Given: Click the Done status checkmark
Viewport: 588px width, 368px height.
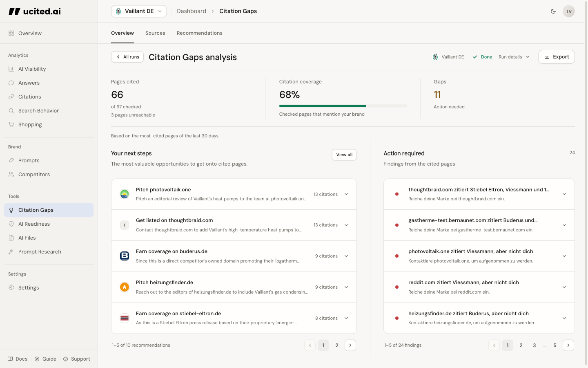Looking at the screenshot, I should pos(475,57).
